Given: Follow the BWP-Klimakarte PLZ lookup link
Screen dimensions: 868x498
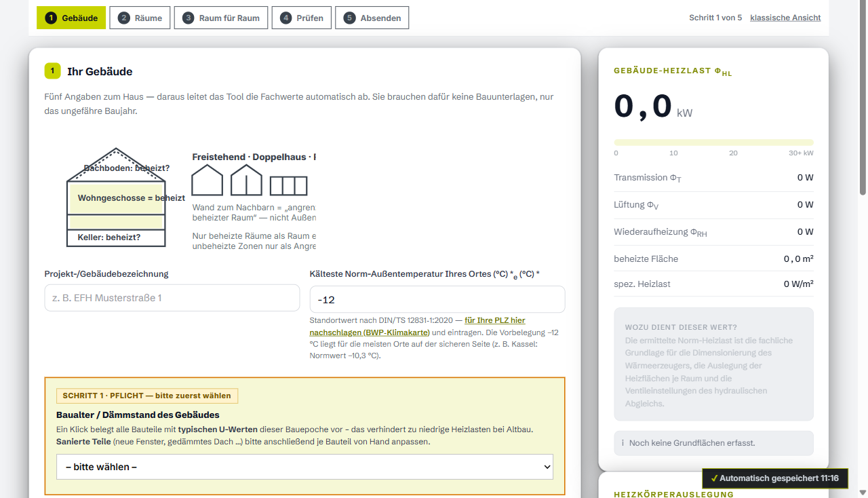Looking at the screenshot, I should coord(417,326).
